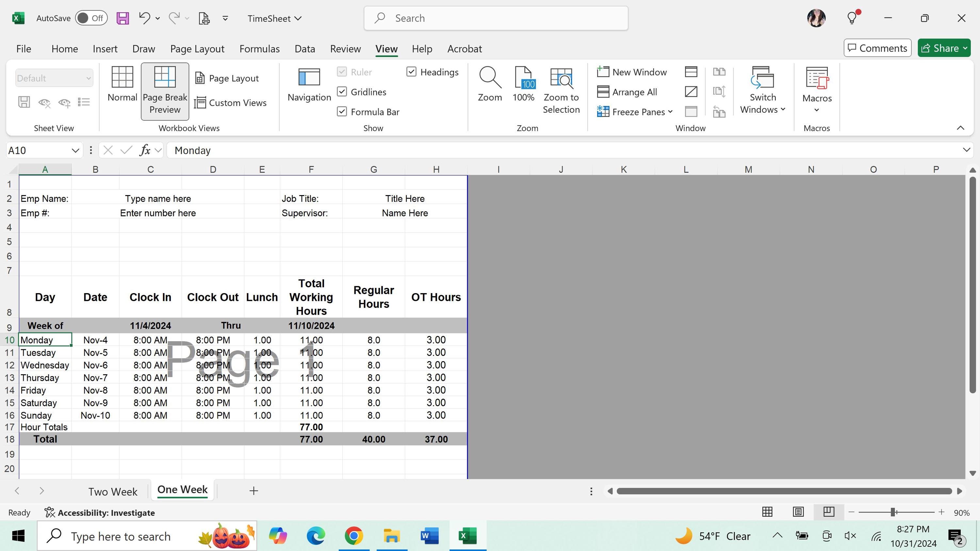Click Page Layout view icon in status bar

798,512
